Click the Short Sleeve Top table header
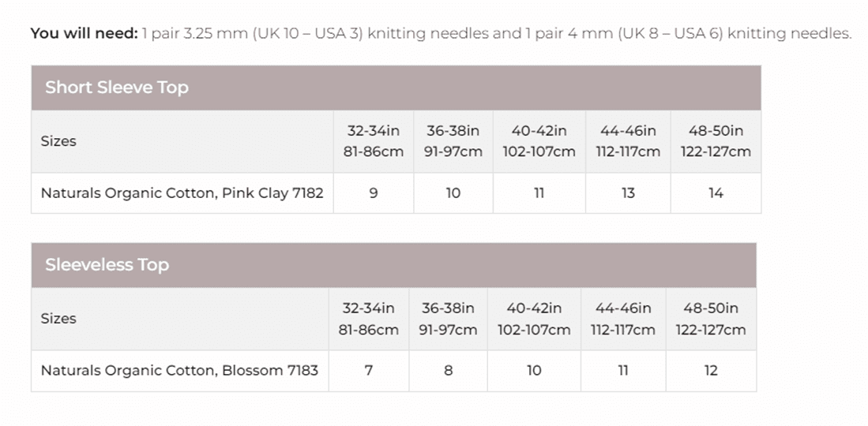The image size is (868, 426). [x=117, y=88]
